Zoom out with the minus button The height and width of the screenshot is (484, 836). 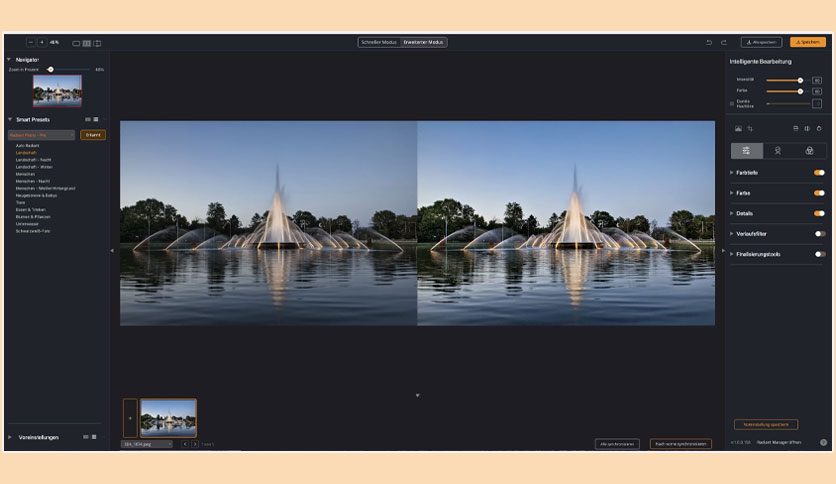(31, 42)
